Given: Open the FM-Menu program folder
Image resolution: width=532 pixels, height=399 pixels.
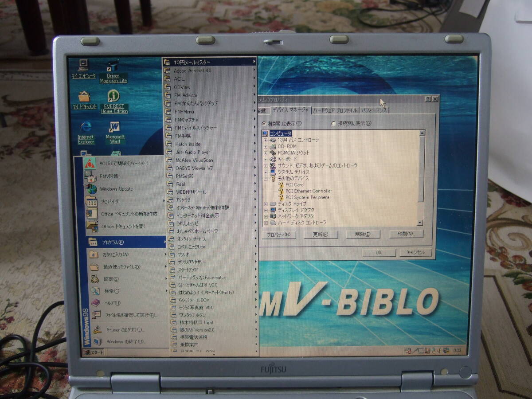Looking at the screenshot, I should pos(211,111).
